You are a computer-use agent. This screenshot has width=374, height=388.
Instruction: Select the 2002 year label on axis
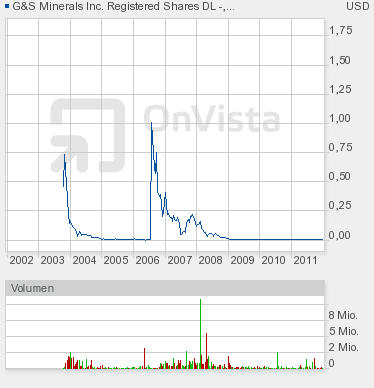pyautogui.click(x=21, y=260)
